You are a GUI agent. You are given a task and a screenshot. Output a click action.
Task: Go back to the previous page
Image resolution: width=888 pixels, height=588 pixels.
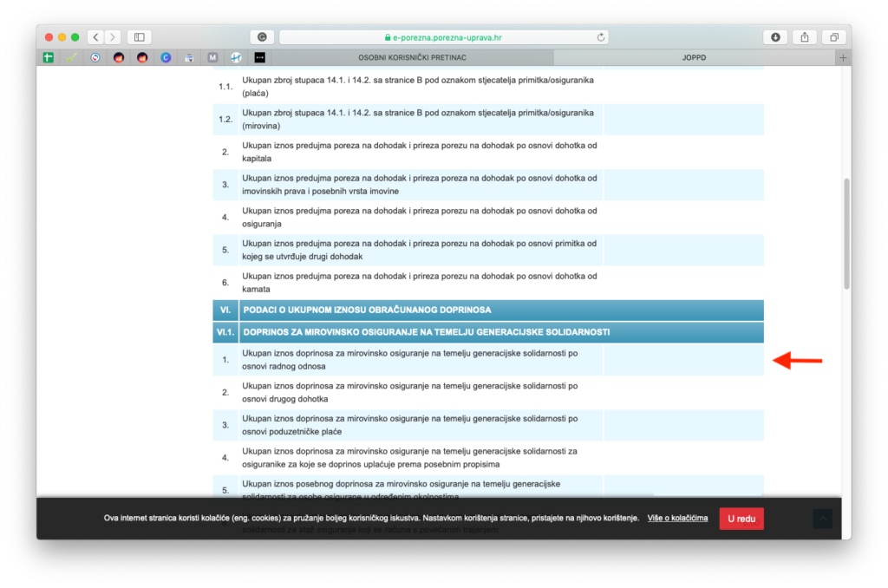[x=95, y=37]
